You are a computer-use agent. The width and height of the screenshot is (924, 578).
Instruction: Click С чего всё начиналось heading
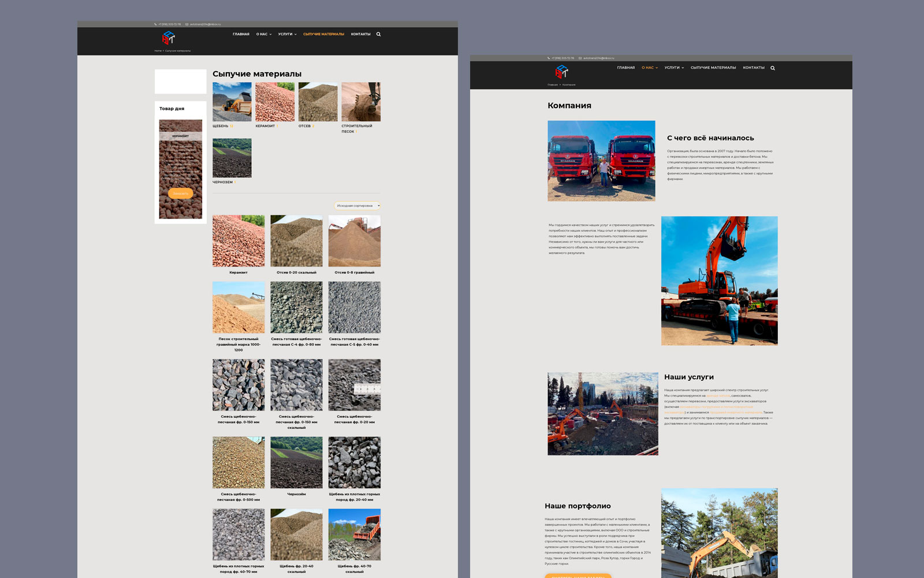tap(710, 138)
